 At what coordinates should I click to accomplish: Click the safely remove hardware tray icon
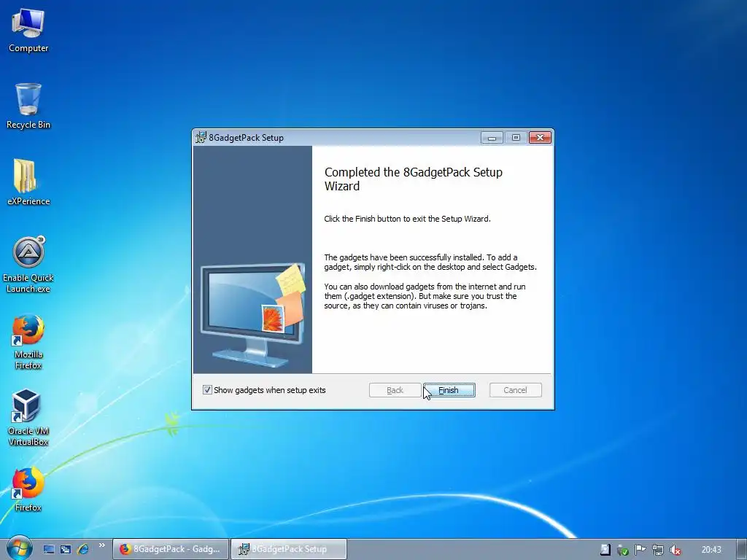(623, 550)
